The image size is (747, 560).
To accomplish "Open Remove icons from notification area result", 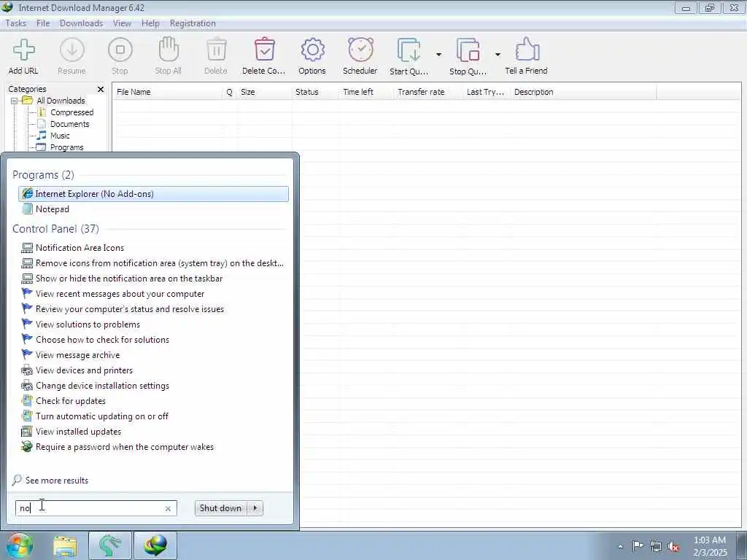I will point(152,262).
